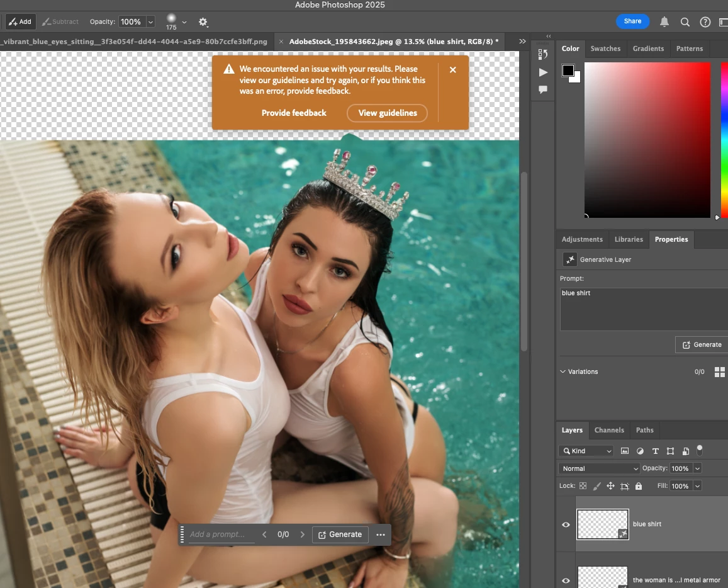Toggle filter for pixel layers
This screenshot has width=728, height=588.
click(x=625, y=451)
